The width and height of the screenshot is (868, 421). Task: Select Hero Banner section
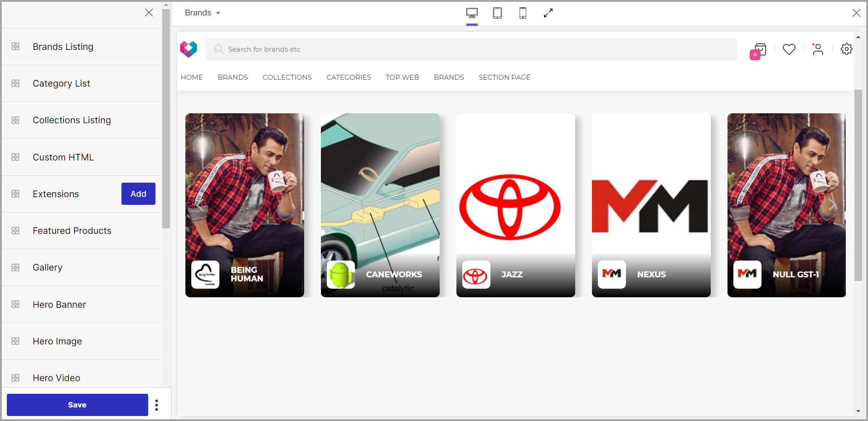click(82, 305)
